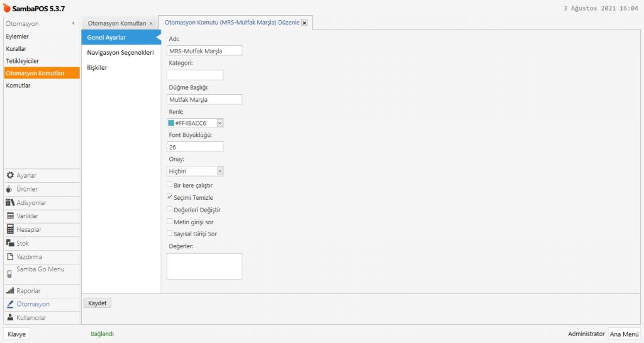
Task: Toggle the Metin girişi sor checkbox
Action: pos(170,221)
